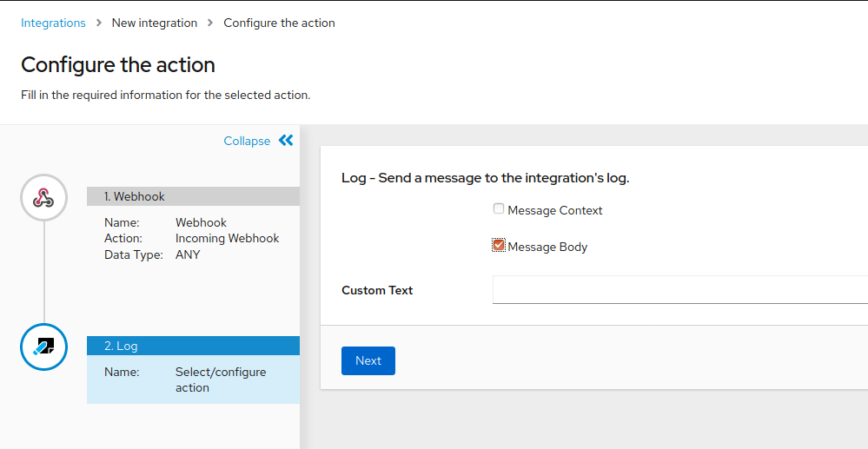868x449 pixels.
Task: Click the Custom Text field label
Action: 377,290
